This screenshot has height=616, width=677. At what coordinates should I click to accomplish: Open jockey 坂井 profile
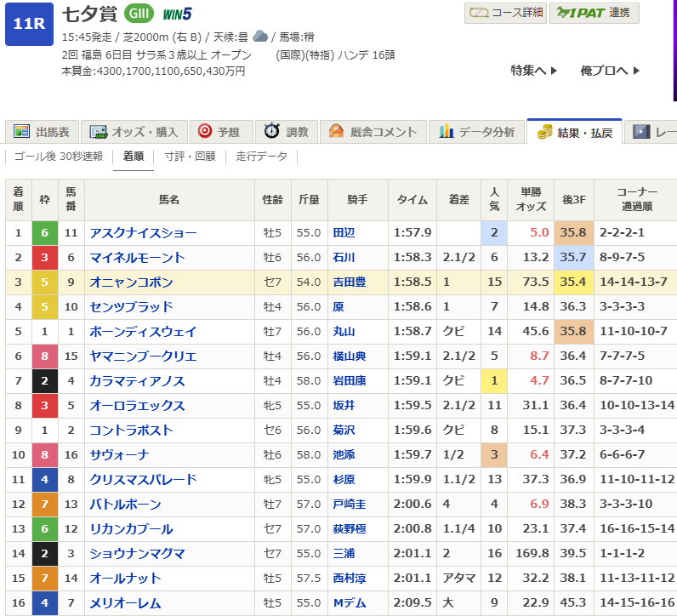(x=344, y=405)
